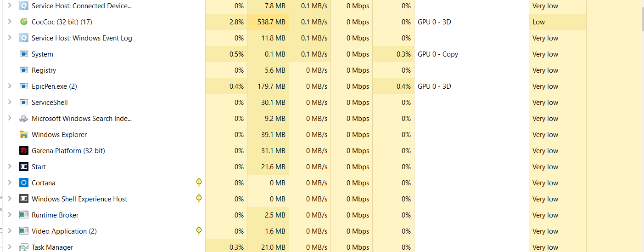Click the Video Application leaf status icon
The width and height of the screenshot is (644, 252).
(199, 231)
